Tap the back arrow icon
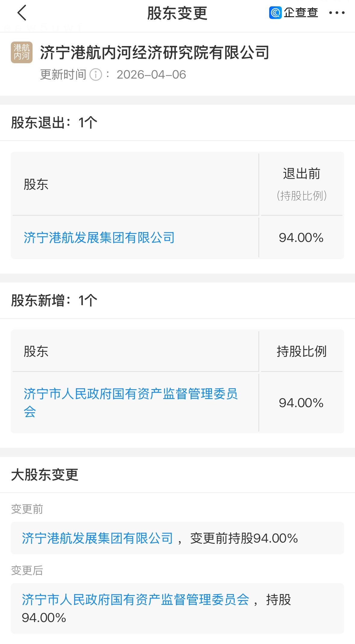 22,13
